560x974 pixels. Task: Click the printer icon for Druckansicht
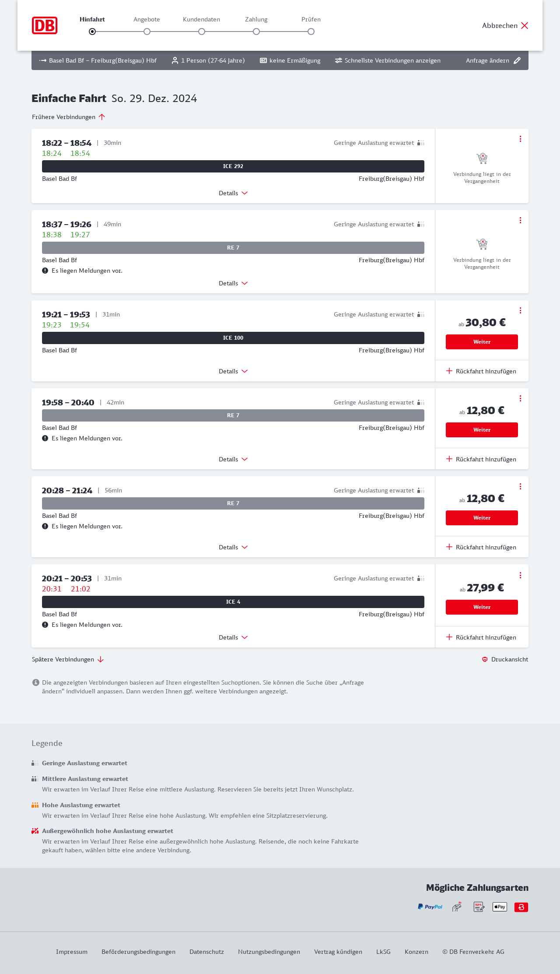point(485,659)
